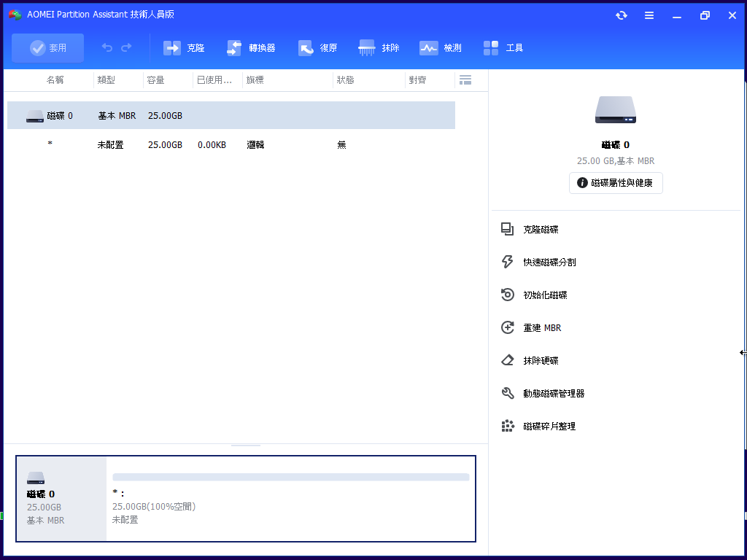
Task: Open the 檢測 test tool
Action: tap(440, 47)
